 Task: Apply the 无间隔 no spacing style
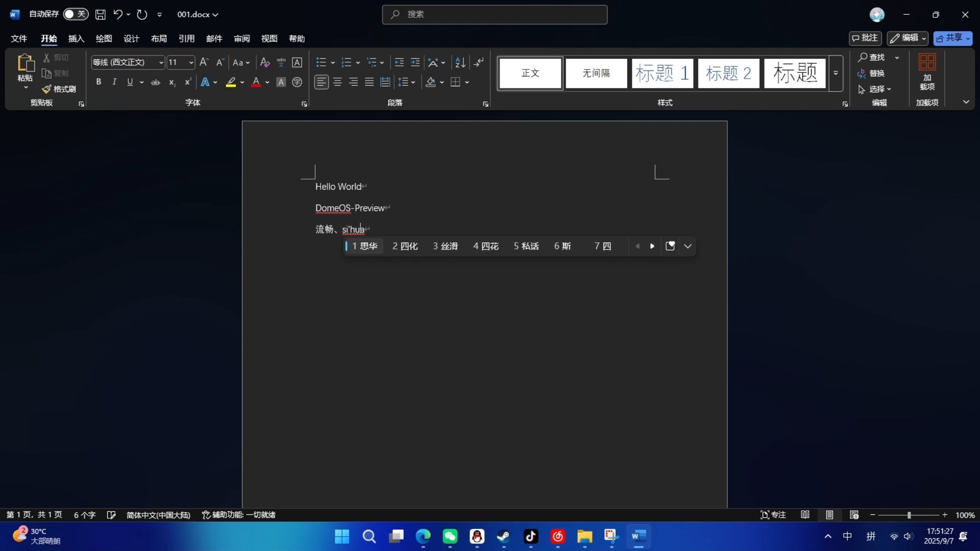[596, 73]
